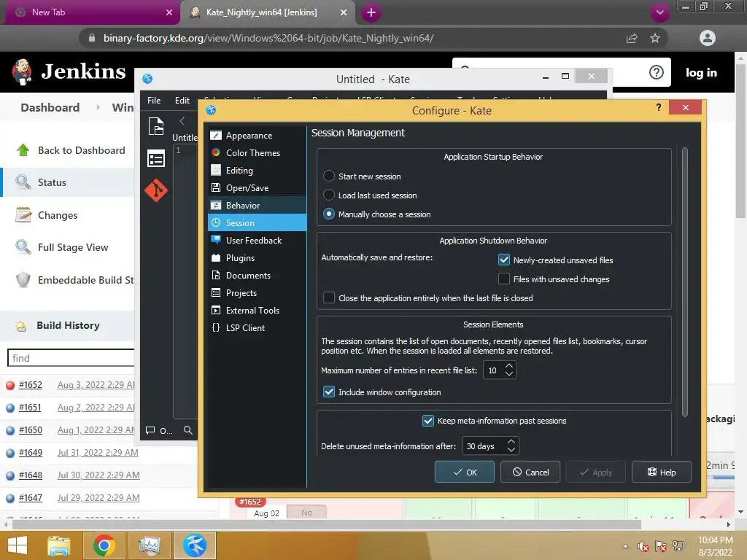
Task: Click browser page horizontal scrollbar
Action: (326, 524)
